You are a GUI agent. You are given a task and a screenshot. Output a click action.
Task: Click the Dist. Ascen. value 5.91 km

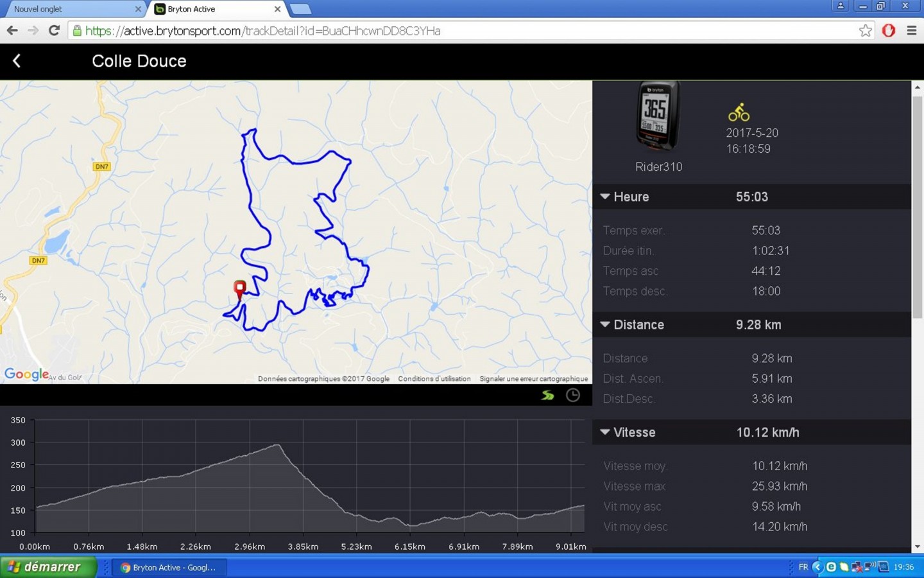772,378
